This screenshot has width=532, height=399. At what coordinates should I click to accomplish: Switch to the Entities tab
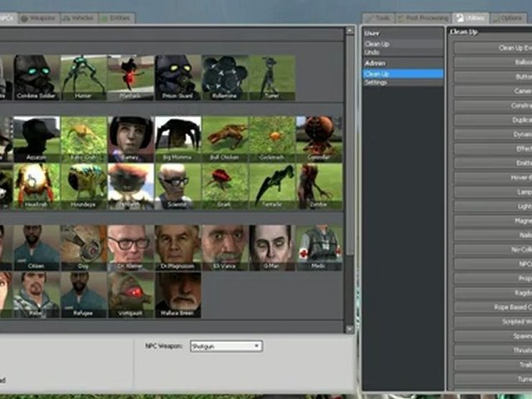tap(116, 18)
